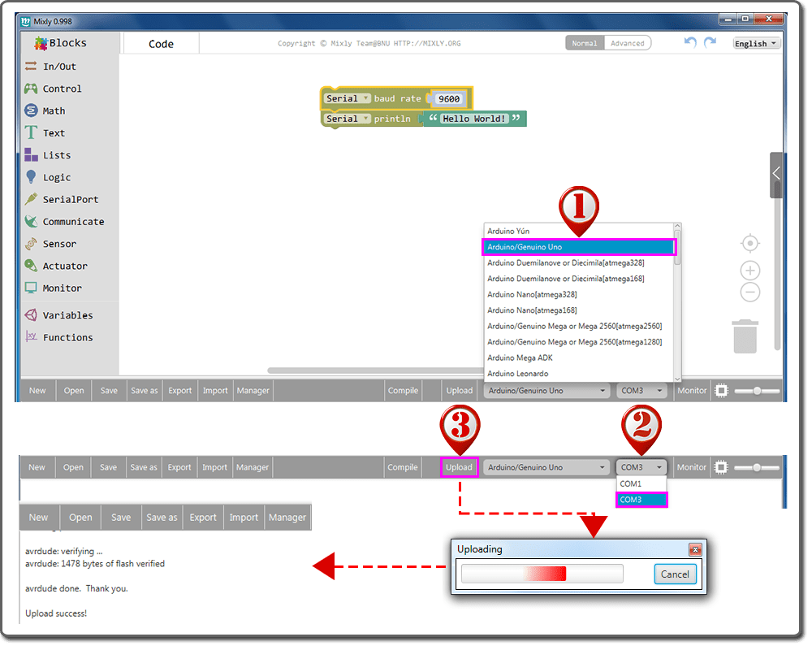Click the Mixly title bar icon

[x=25, y=22]
